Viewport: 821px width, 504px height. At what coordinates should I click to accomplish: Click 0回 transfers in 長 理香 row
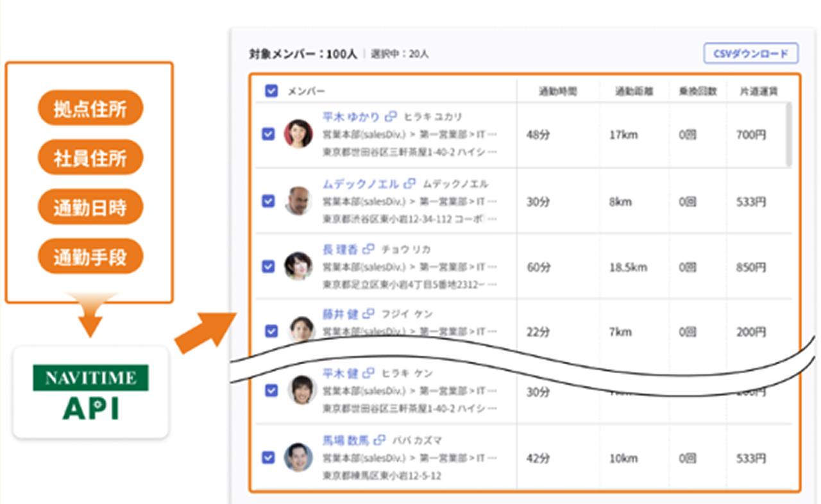click(x=688, y=267)
